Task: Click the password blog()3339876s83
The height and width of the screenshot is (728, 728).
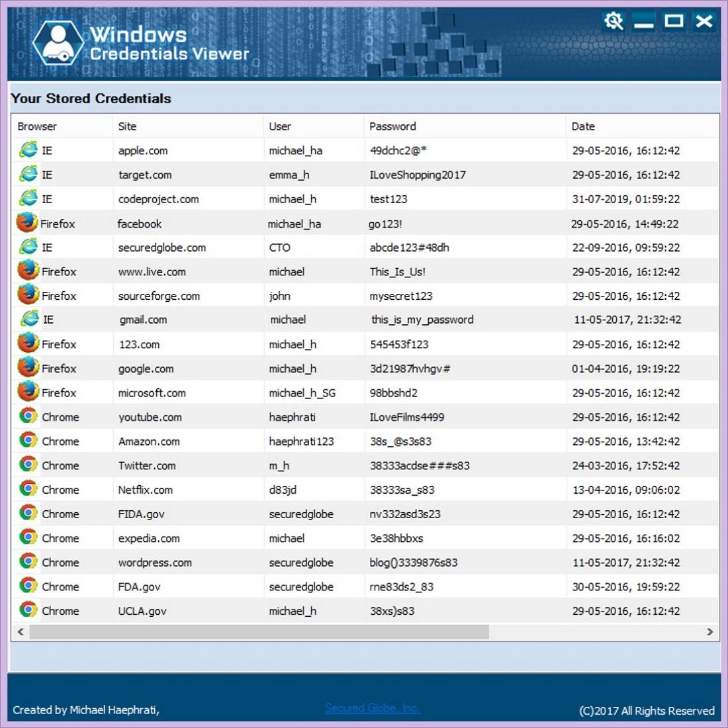Action: tap(413, 563)
